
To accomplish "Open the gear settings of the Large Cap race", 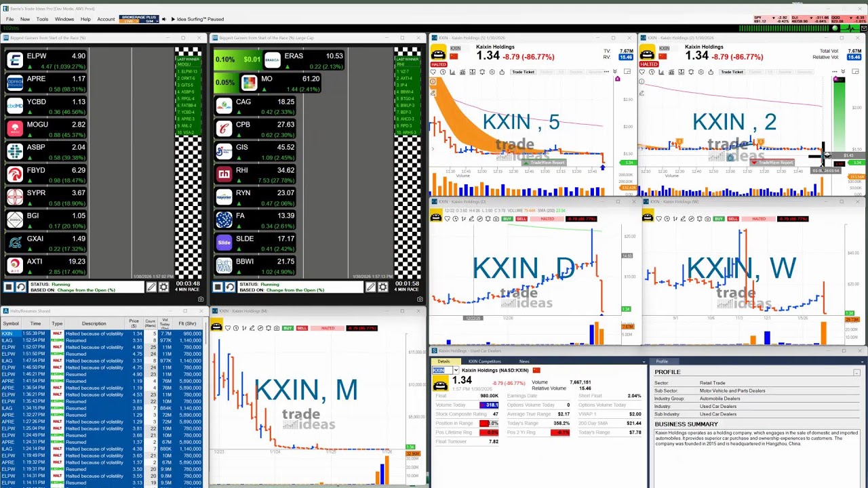I will 383,287.
